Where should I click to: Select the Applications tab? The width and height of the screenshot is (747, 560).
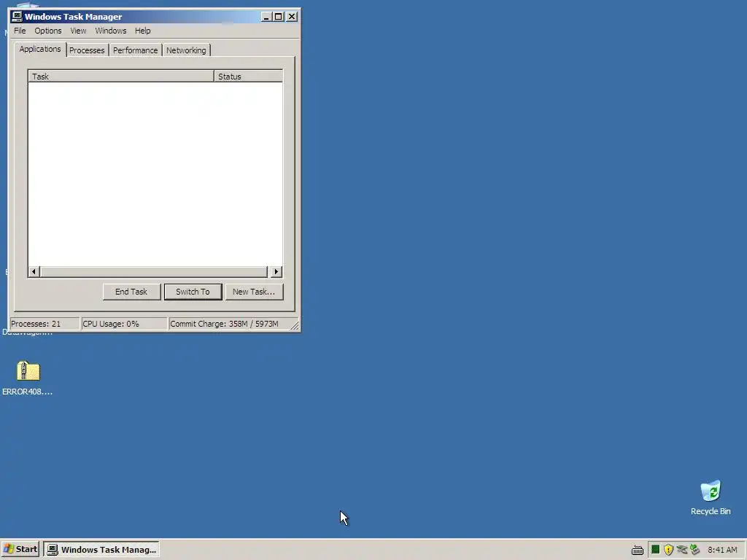(x=40, y=49)
